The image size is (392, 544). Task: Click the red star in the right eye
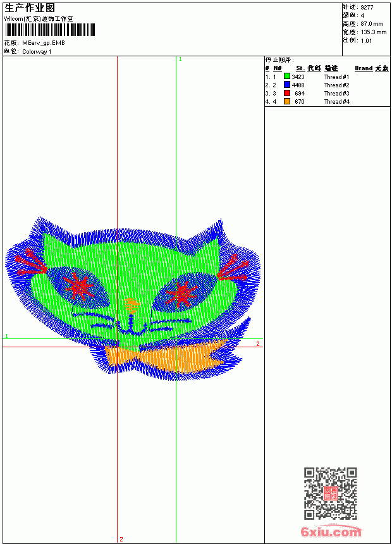(181, 294)
